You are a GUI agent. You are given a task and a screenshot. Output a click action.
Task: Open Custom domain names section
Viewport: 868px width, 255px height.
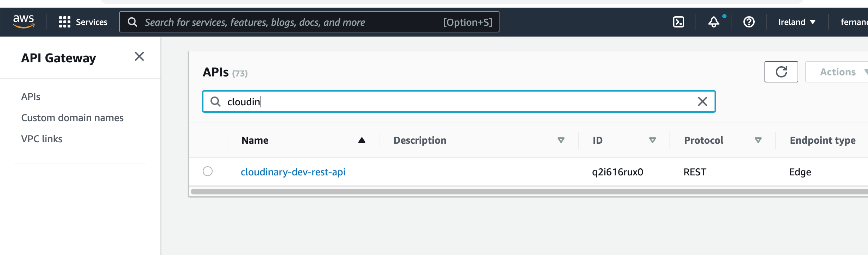(72, 118)
